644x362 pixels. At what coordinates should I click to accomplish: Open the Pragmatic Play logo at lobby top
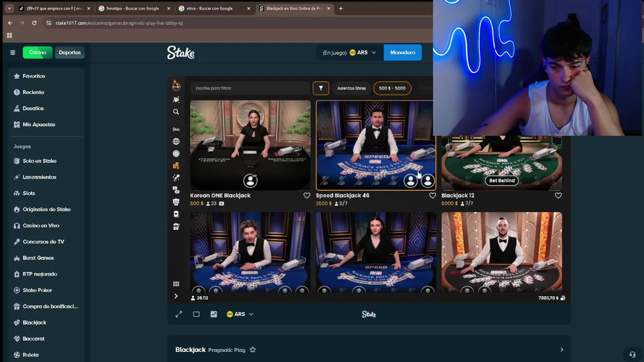click(176, 85)
